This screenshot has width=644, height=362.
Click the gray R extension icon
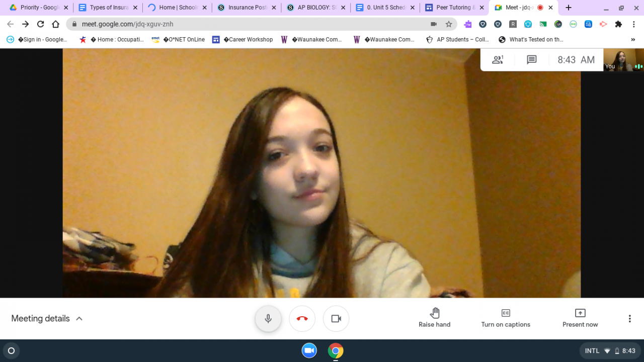click(513, 24)
